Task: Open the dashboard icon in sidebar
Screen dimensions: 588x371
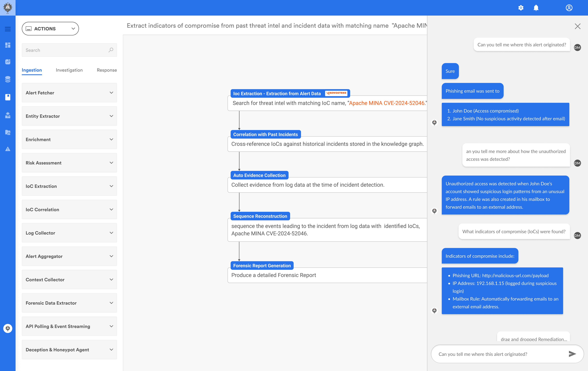Action: [x=8, y=45]
